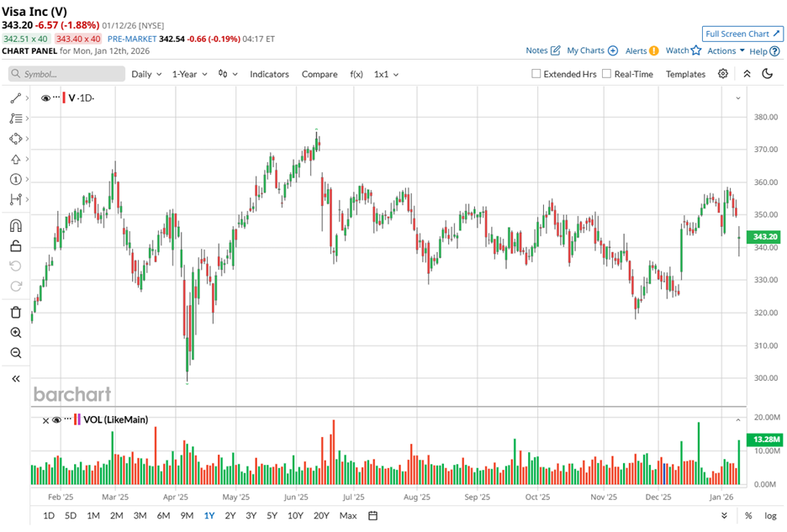The image size is (787, 532).
Task: Enable Real-Time checkbox
Action: coord(606,74)
